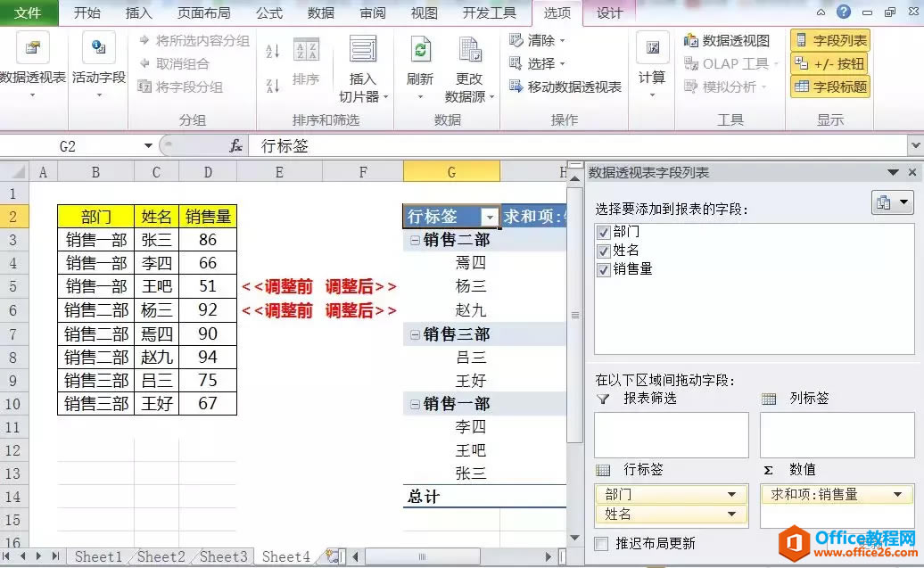Click 数据透视图 pivot chart button

click(727, 40)
